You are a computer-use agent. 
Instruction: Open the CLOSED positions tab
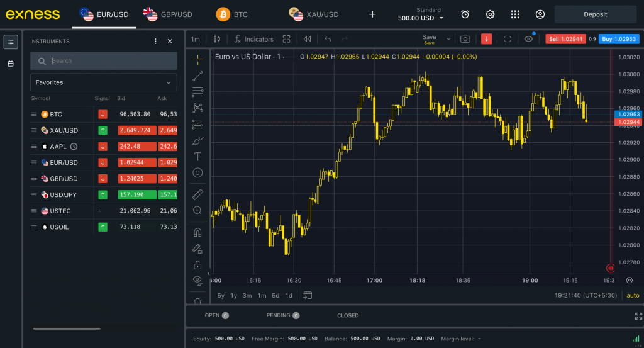tap(348, 315)
